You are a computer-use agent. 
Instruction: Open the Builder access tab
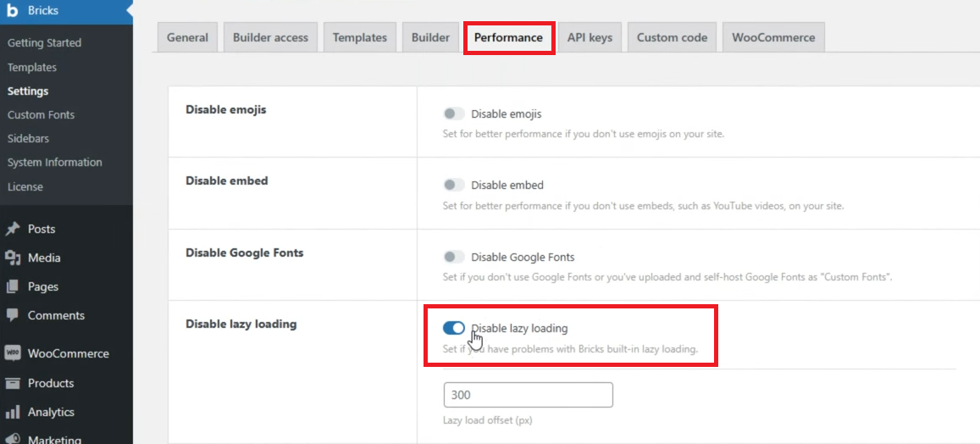pos(271,37)
